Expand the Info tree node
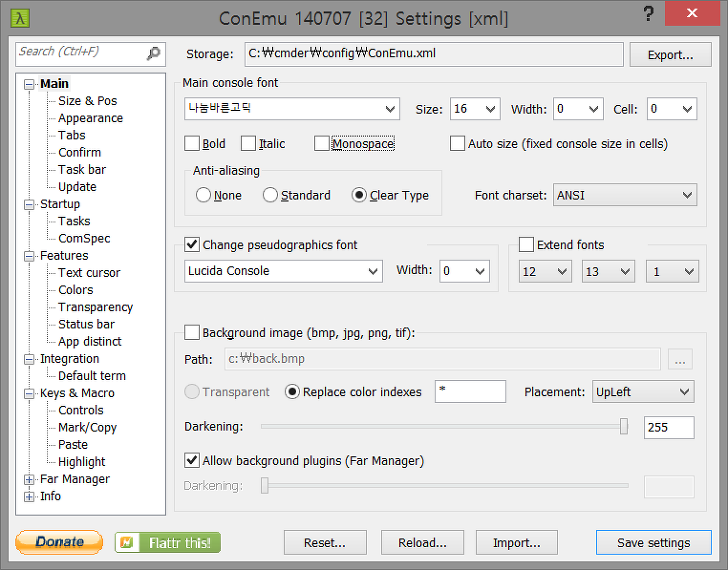 coord(29,496)
